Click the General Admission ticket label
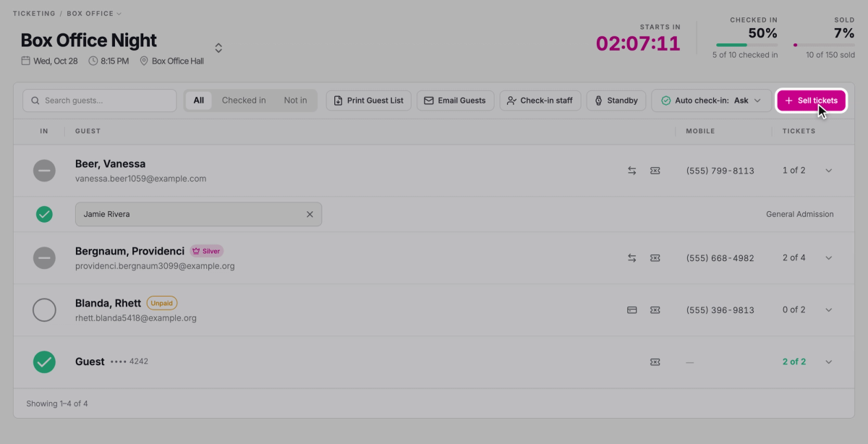The height and width of the screenshot is (444, 868). pyautogui.click(x=800, y=214)
